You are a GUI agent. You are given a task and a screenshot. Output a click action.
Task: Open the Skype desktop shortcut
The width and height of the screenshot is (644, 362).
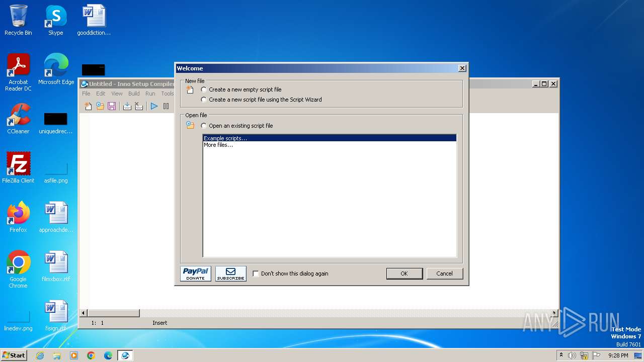(x=56, y=20)
